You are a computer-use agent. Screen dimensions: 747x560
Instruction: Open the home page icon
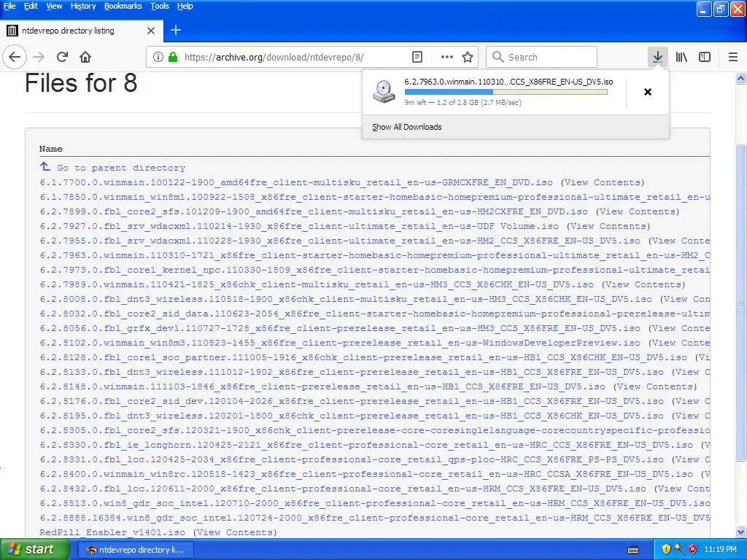point(85,57)
